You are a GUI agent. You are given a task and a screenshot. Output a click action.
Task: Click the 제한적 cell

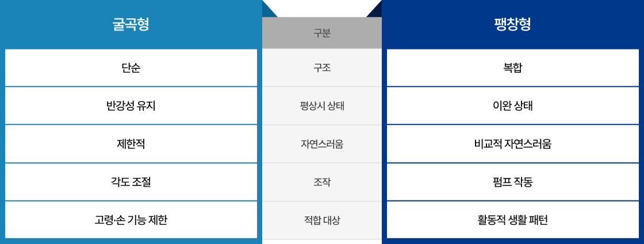pos(131,144)
